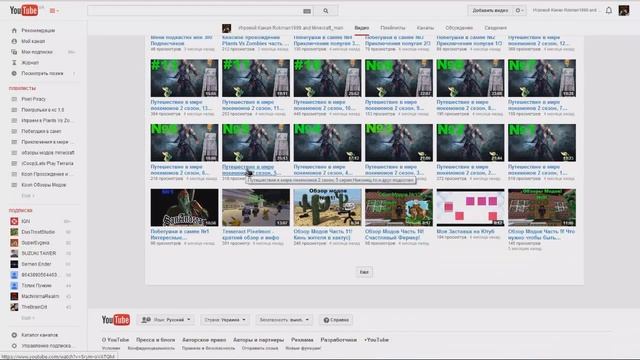The image size is (640, 360).
Task: Open the Страна: Украина country dropdown
Action: (x=225, y=320)
